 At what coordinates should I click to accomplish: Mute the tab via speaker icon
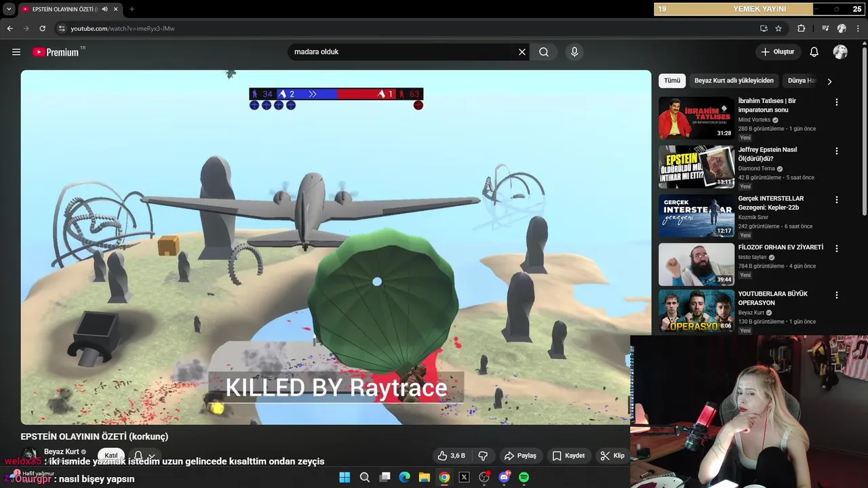point(104,9)
